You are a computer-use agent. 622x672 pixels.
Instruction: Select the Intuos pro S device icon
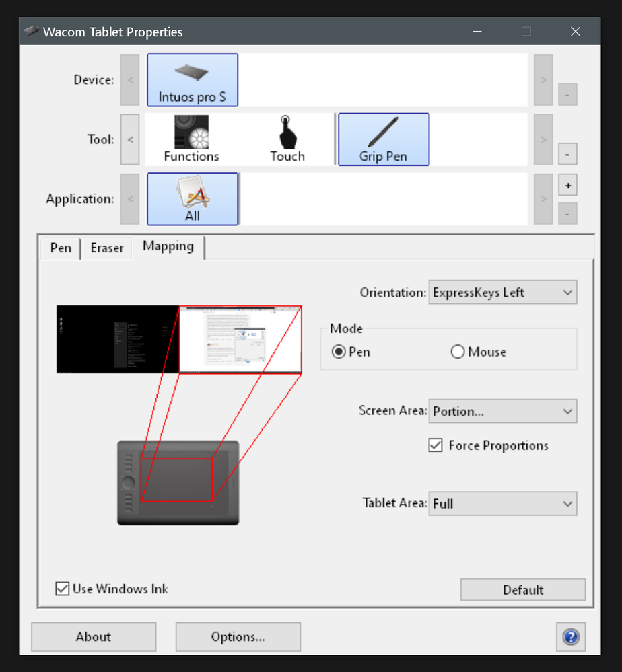pyautogui.click(x=192, y=80)
